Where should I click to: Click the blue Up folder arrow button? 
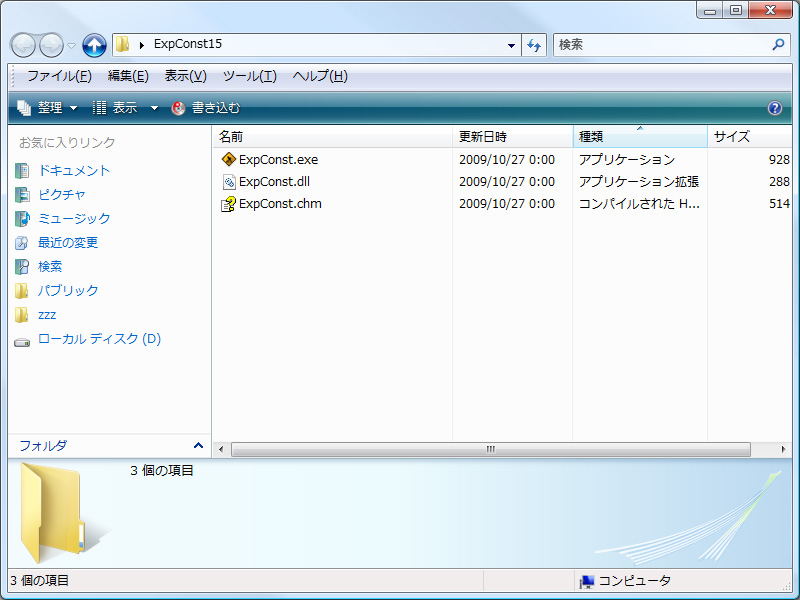tap(94, 45)
